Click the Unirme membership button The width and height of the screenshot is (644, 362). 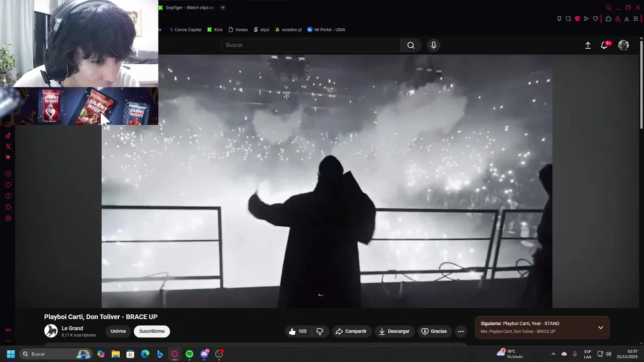click(x=118, y=331)
